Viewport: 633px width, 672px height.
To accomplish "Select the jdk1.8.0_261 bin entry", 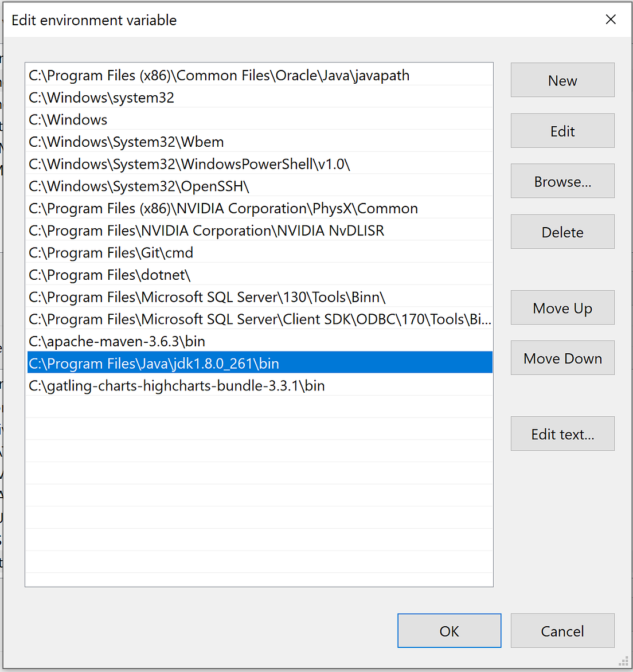I will (153, 362).
